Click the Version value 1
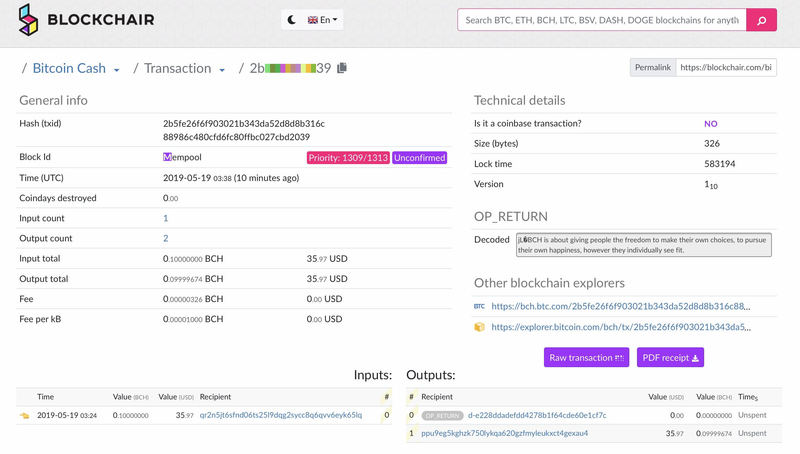 [711, 185]
